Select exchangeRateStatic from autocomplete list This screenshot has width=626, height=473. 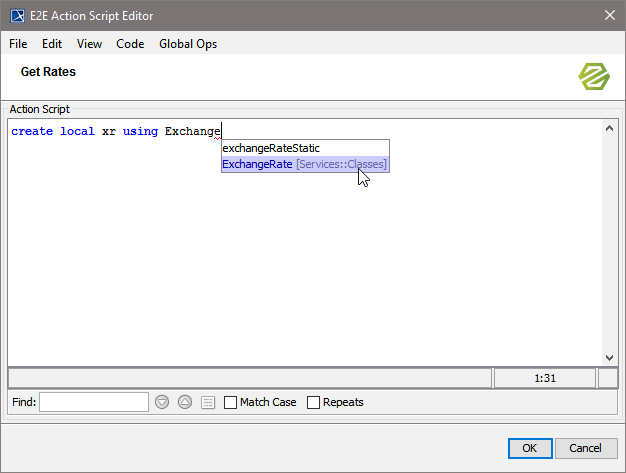[x=271, y=148]
